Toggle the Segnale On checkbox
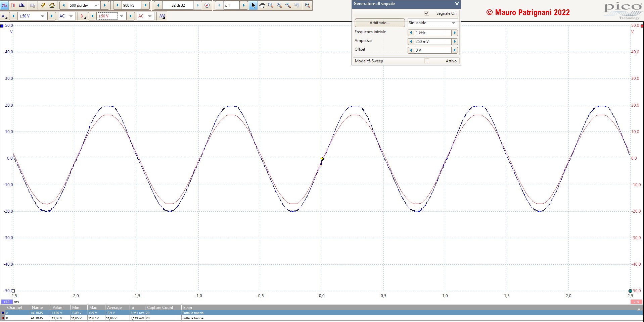 click(x=427, y=13)
